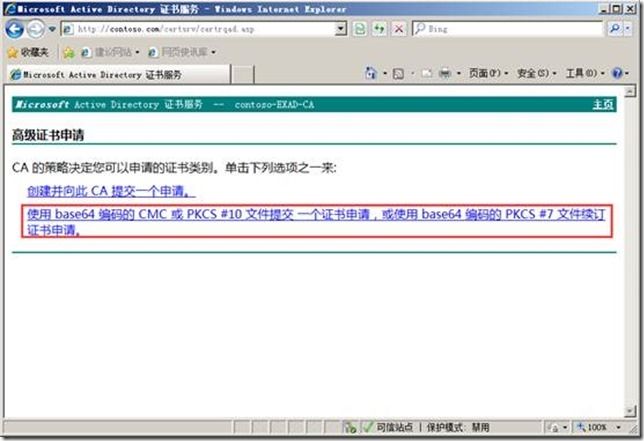
Task: Stop loading with the red X icon
Action: [398, 29]
